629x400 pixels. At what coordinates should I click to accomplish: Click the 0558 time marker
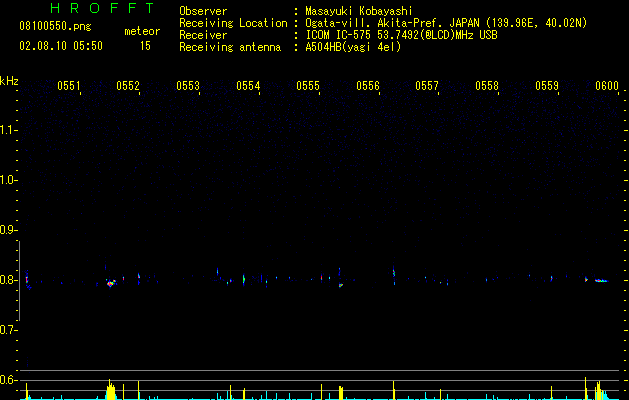tap(487, 86)
